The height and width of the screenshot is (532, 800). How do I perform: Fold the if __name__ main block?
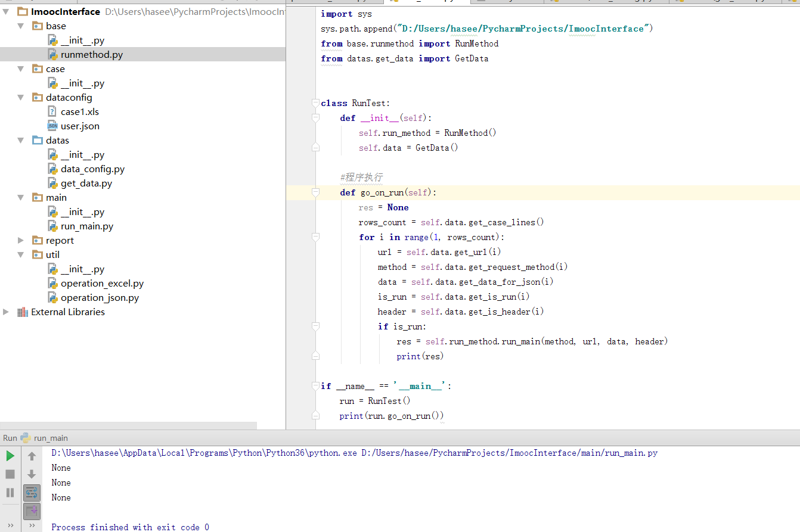(x=316, y=386)
